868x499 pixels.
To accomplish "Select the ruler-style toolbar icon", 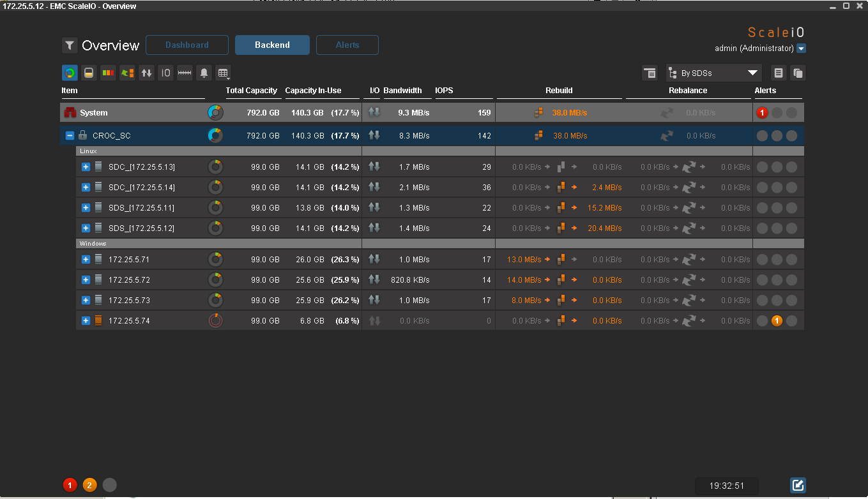I will [185, 73].
